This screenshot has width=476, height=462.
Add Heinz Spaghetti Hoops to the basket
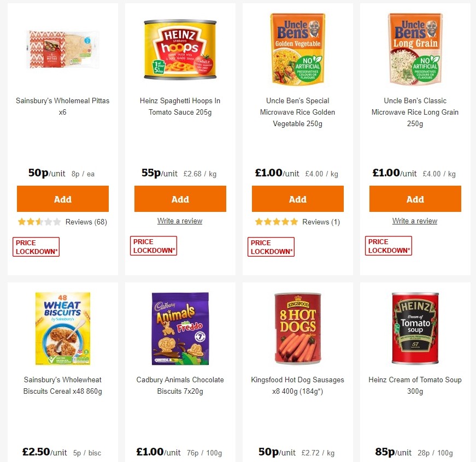180,199
